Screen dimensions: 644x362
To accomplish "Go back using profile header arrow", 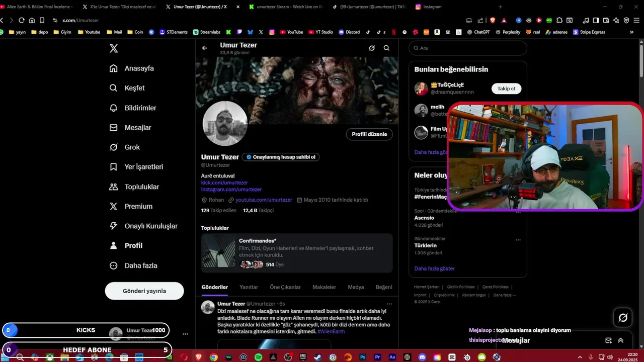I will pyautogui.click(x=205, y=48).
